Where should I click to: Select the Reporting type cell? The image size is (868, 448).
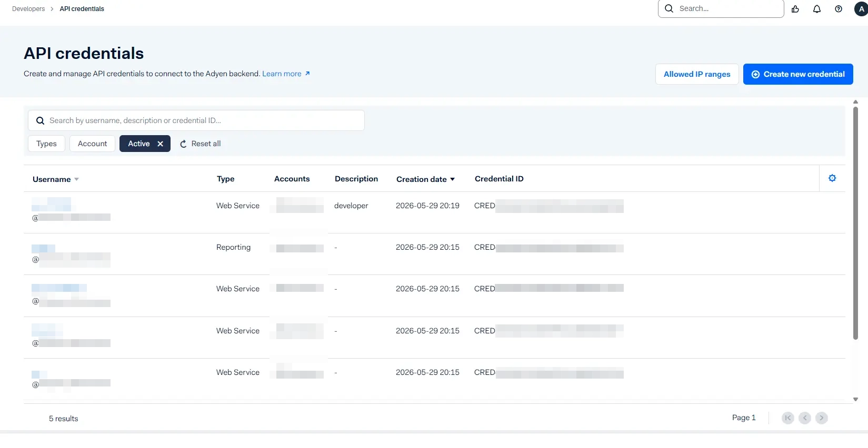[233, 247]
